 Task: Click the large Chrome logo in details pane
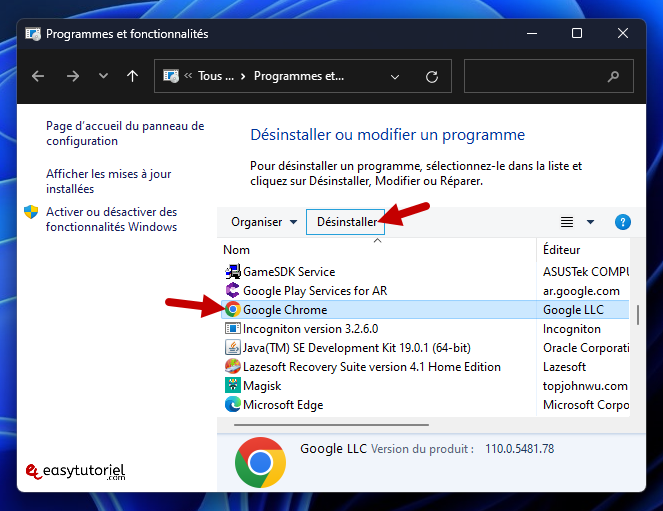(x=260, y=462)
